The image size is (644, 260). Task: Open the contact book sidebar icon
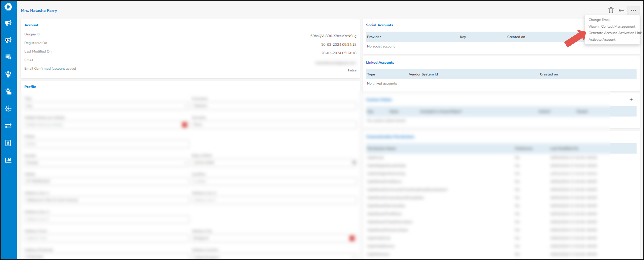pos(8,143)
